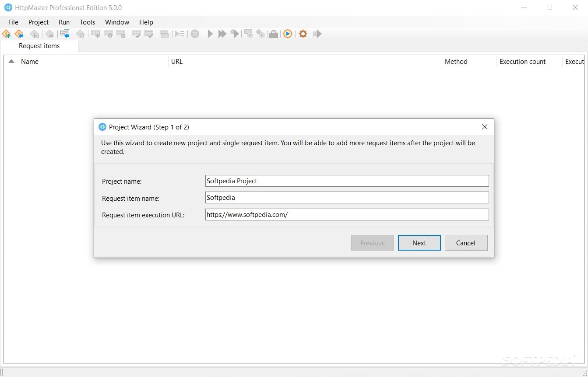Click the single gray play arrow icon
588x377 pixels.
click(210, 34)
